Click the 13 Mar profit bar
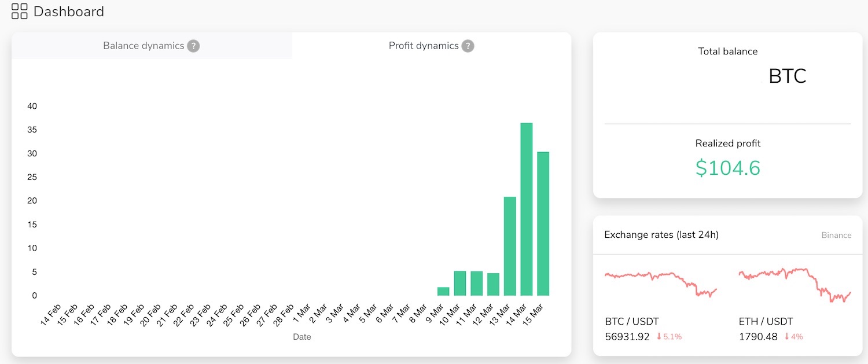 point(510,246)
